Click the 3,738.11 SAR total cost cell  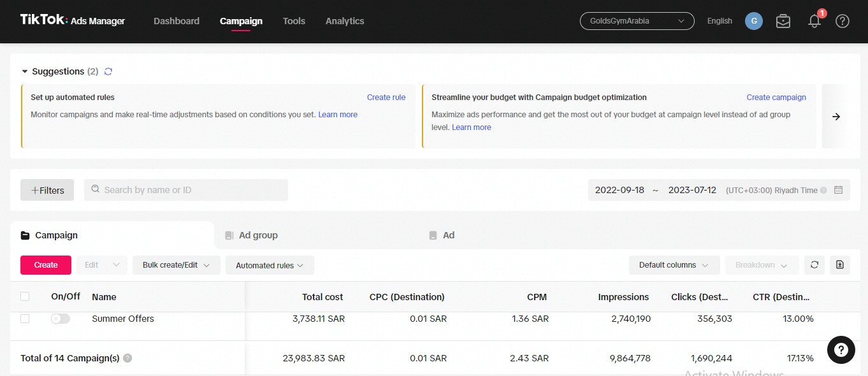pos(319,319)
